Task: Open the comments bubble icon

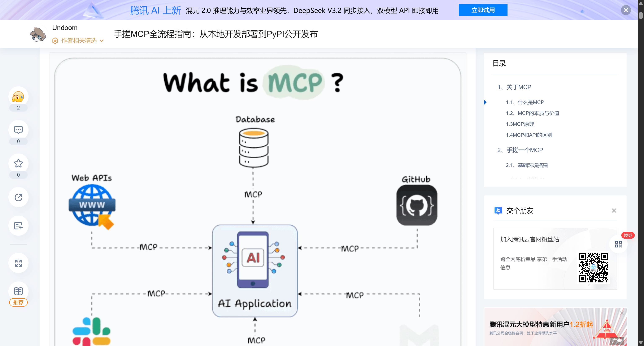Action: pyautogui.click(x=18, y=130)
